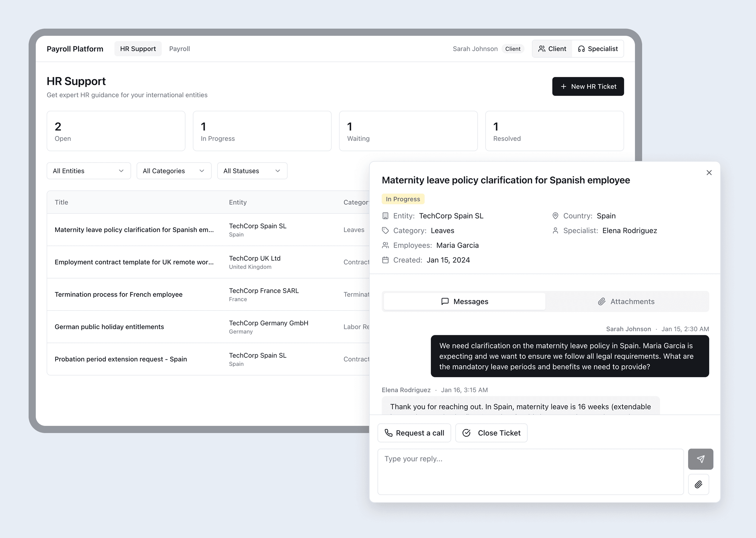Viewport: 756px width, 538px height.
Task: Click the plus icon on New HR Ticket
Action: click(563, 86)
